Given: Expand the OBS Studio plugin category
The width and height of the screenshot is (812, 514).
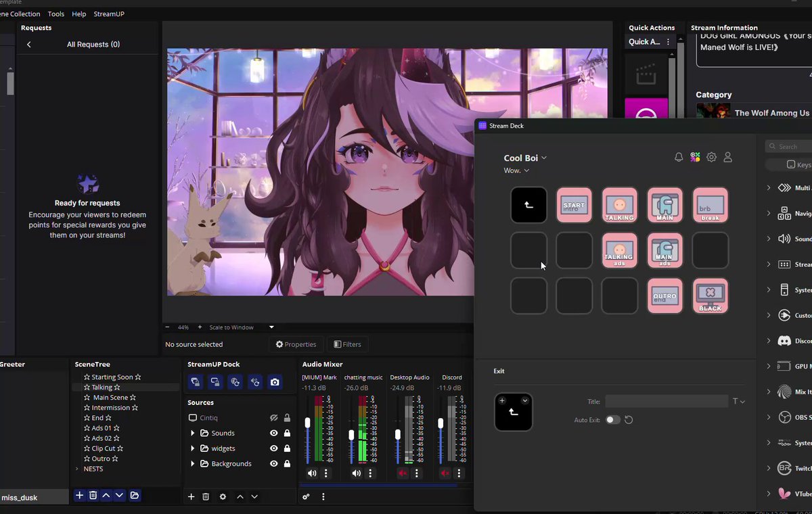Looking at the screenshot, I should click(769, 417).
